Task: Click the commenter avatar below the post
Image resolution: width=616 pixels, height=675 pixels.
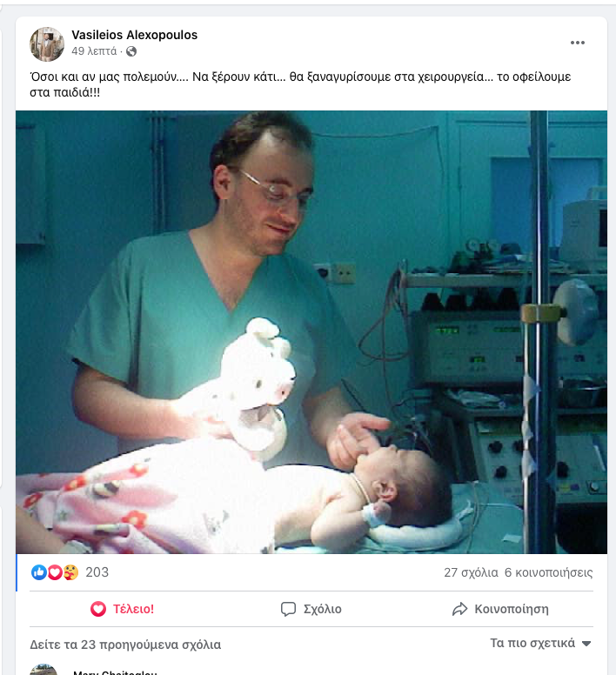Action: click(x=44, y=671)
